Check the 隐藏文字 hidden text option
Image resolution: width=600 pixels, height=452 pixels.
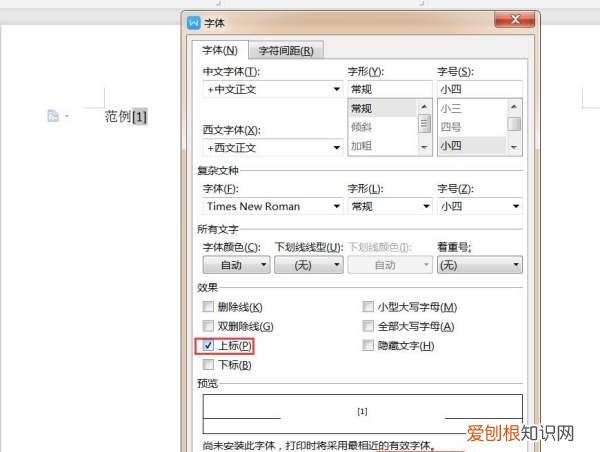[368, 345]
